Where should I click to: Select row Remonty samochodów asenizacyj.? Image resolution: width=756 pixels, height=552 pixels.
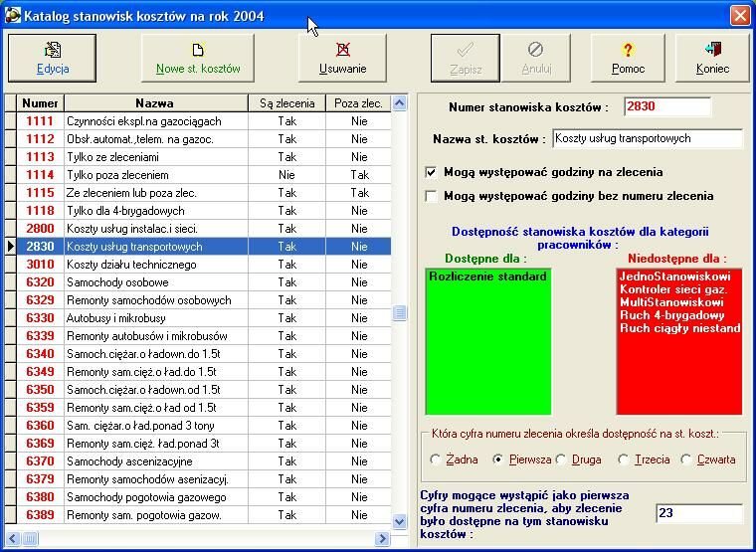204,479
